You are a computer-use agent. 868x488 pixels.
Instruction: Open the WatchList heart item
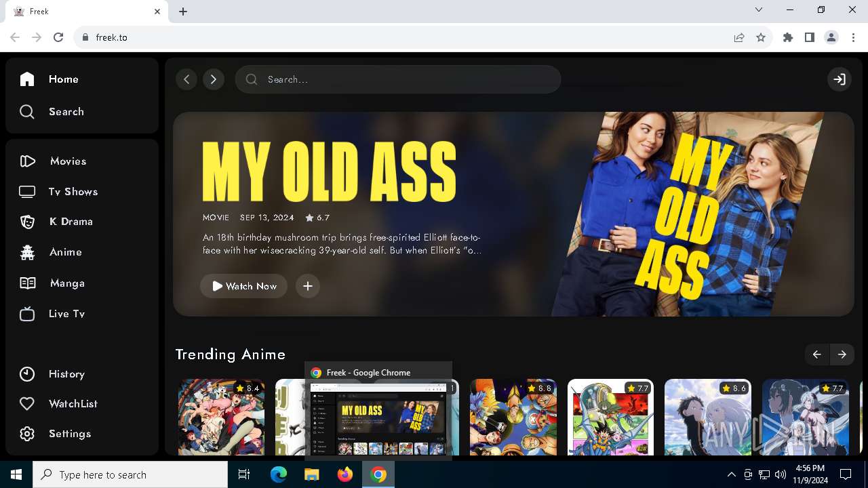coord(58,404)
